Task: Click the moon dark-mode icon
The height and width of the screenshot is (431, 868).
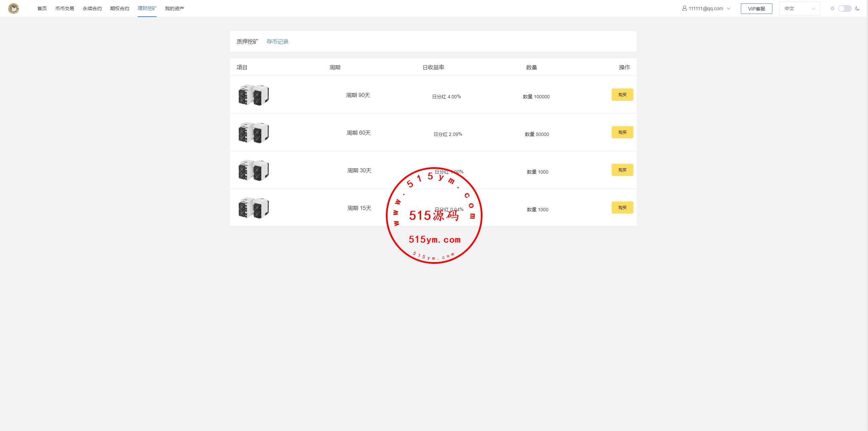Action: coord(857,8)
